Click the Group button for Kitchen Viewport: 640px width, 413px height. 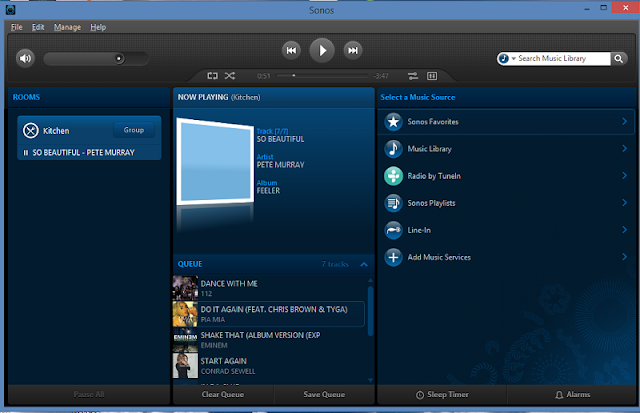[x=134, y=130]
